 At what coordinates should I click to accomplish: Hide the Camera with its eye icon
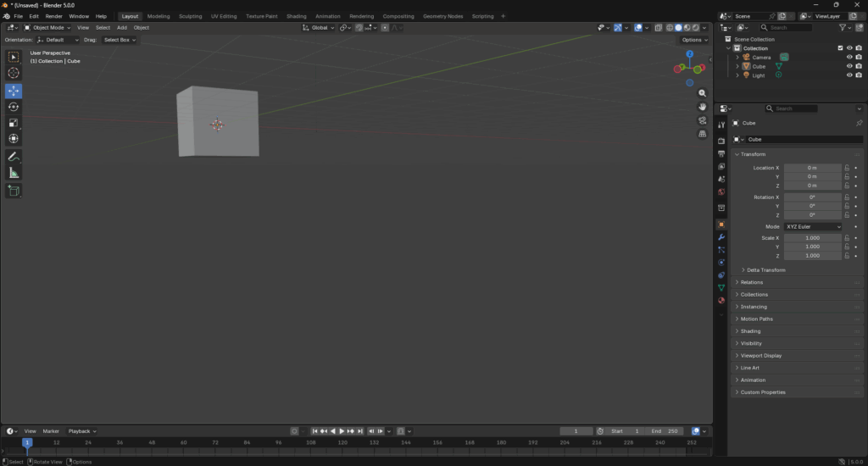(x=849, y=58)
